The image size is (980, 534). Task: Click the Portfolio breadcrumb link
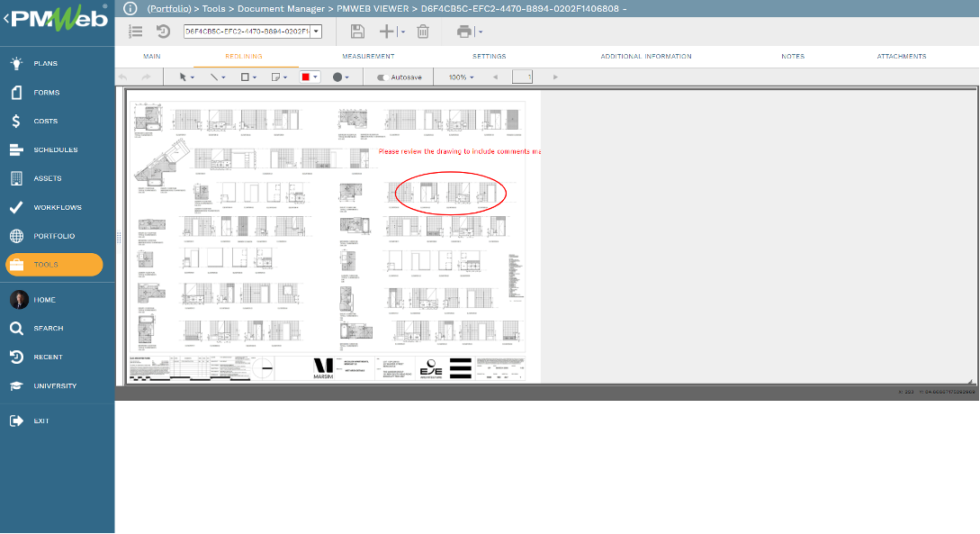tap(169, 9)
